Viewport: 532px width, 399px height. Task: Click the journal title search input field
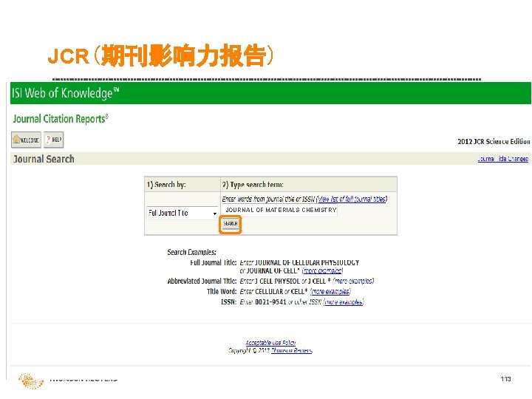click(279, 210)
